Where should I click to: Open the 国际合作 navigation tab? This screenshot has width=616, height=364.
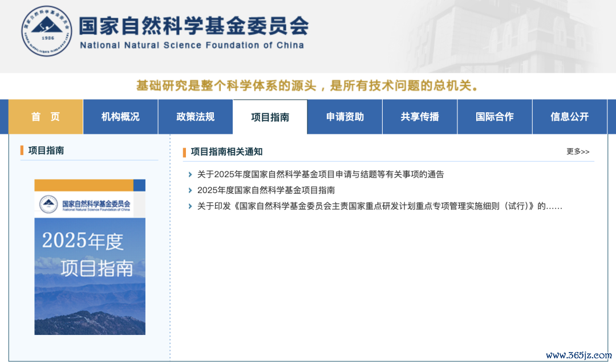495,117
